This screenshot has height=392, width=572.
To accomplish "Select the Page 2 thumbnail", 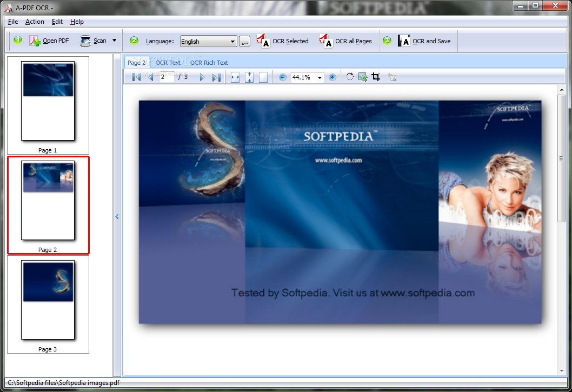I will [48, 205].
